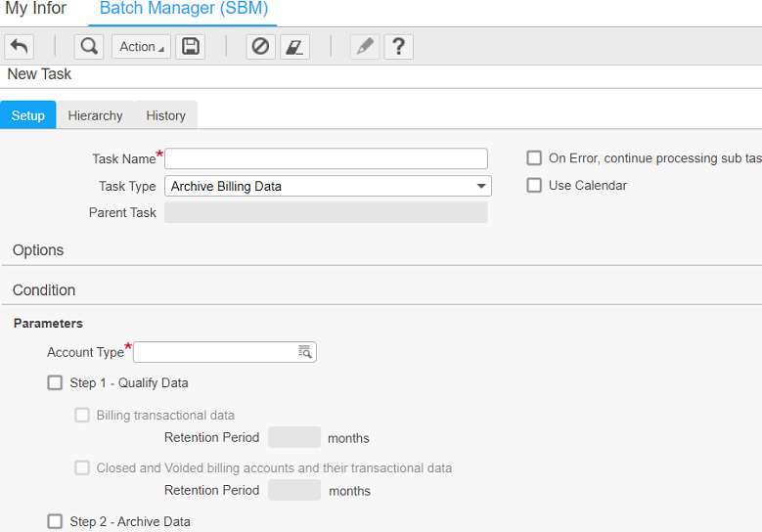Enable Step 1 - Qualify Data checkbox
Viewport: 762px width, 532px height.
click(x=55, y=383)
